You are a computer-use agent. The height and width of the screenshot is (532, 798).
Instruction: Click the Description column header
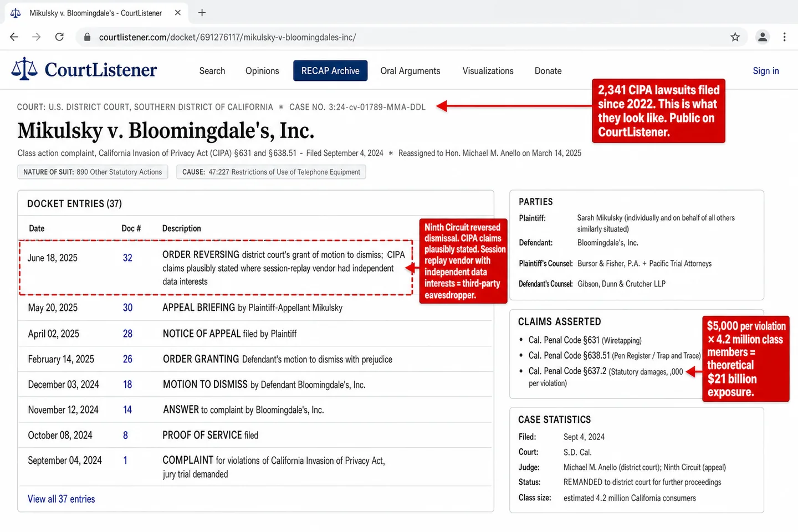[182, 228]
